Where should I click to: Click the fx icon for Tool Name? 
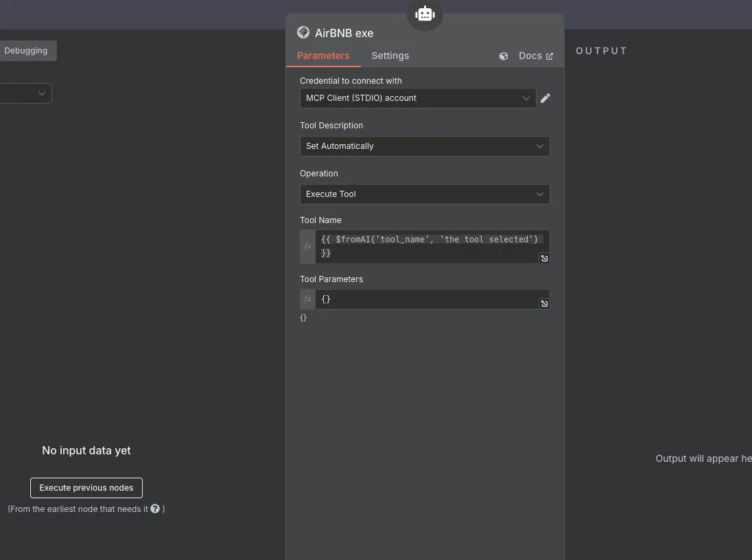point(307,246)
